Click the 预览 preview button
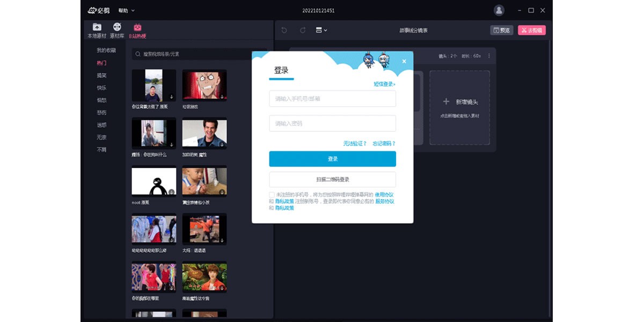The height and width of the screenshot is (322, 644). (502, 30)
